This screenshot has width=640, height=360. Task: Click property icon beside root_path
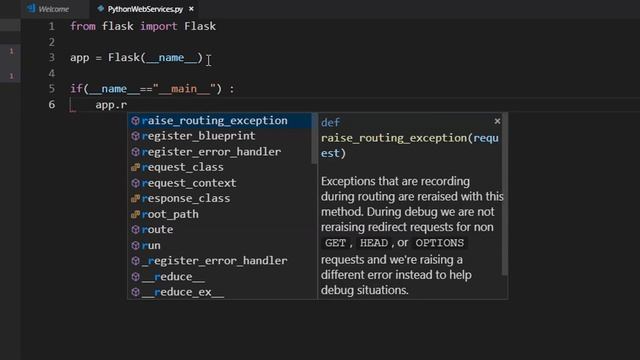(x=136, y=214)
